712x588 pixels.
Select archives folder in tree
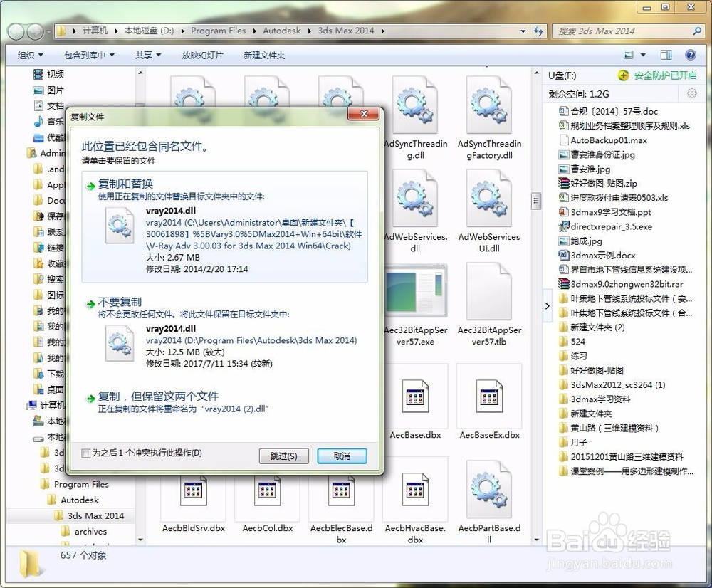(90, 532)
